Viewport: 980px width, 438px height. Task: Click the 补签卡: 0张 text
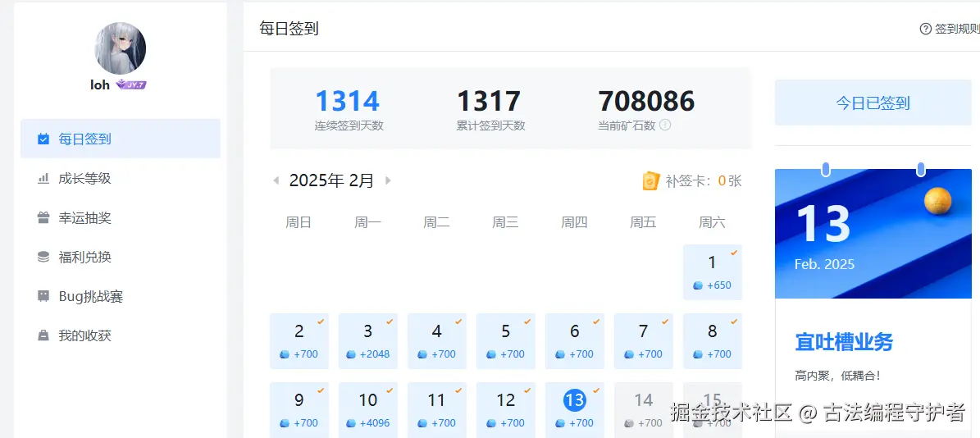704,181
